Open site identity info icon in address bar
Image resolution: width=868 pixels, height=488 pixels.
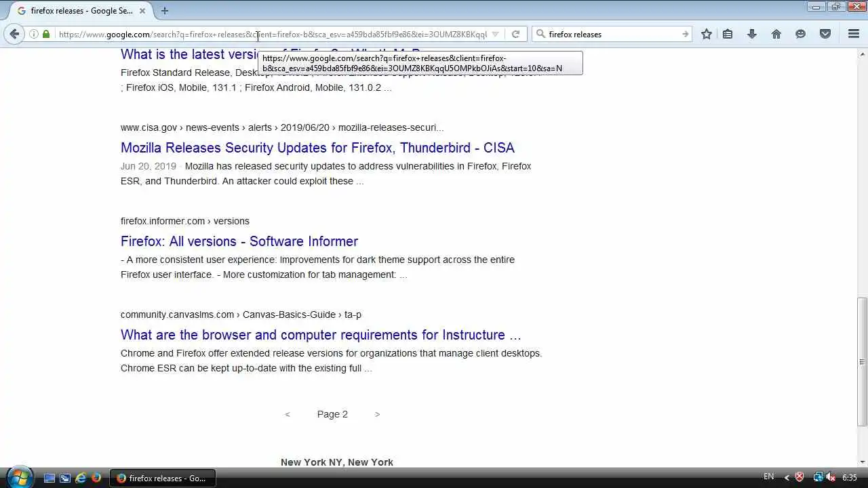34,34
